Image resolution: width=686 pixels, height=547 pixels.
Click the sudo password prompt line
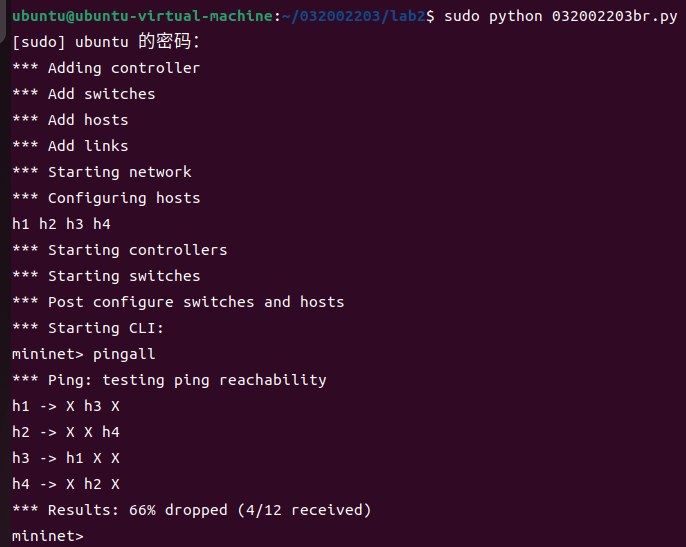coord(106,42)
